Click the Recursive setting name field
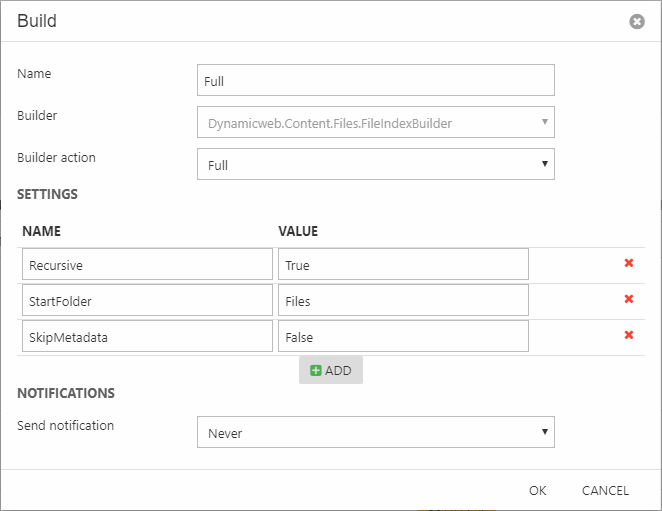 click(x=147, y=264)
